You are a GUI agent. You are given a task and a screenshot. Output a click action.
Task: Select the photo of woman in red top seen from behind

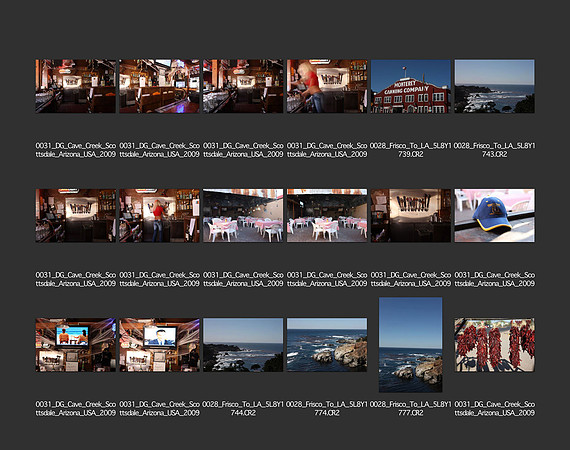pos(159,215)
